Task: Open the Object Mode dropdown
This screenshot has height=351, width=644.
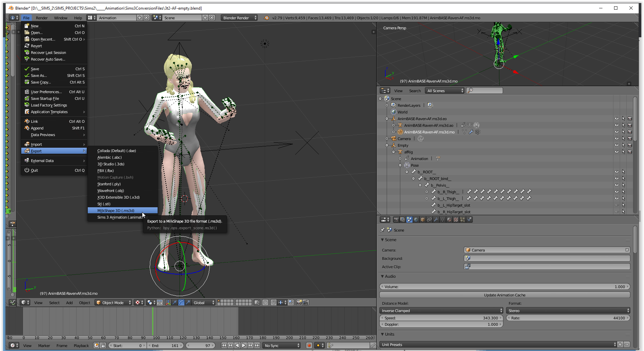Action: [113, 302]
